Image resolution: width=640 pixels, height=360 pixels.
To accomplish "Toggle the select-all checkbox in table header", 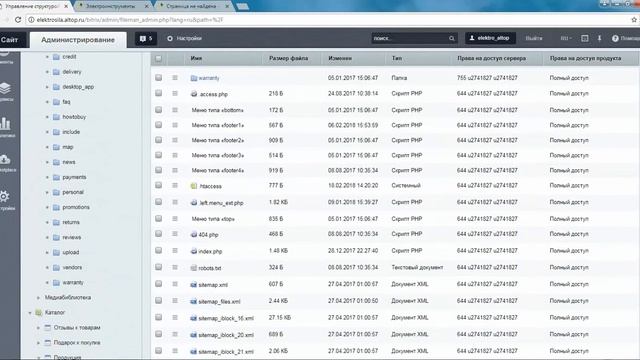I will pyautogui.click(x=158, y=58).
